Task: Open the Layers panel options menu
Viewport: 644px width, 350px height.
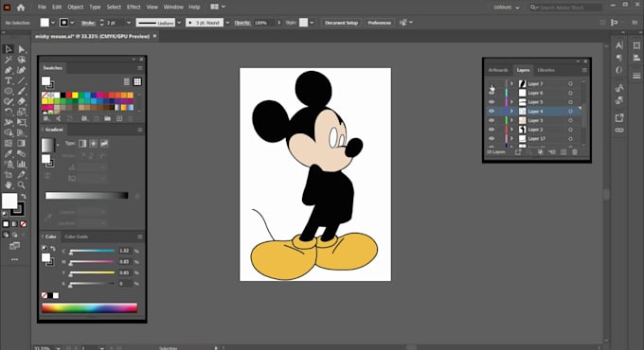Action: [584, 70]
